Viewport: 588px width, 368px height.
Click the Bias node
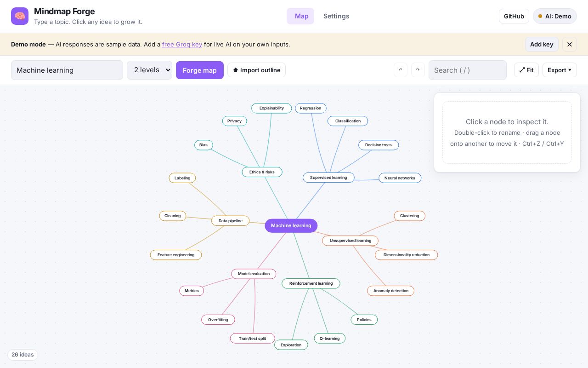204,145
